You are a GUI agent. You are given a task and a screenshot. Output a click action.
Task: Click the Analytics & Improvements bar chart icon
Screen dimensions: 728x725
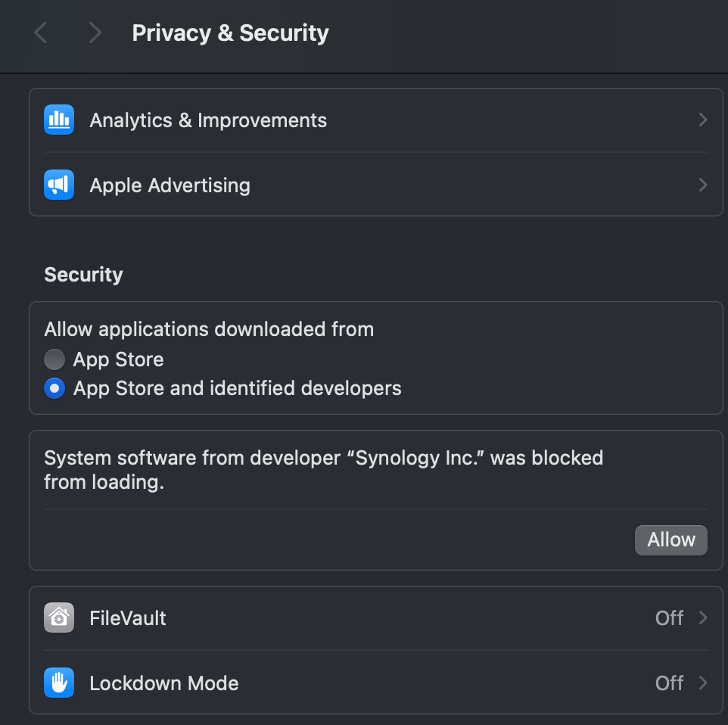point(59,120)
